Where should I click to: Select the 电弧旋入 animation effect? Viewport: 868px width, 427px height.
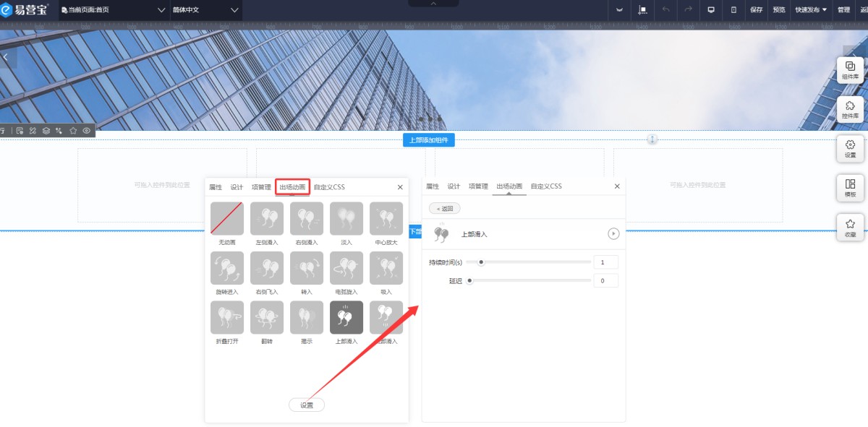pos(346,268)
